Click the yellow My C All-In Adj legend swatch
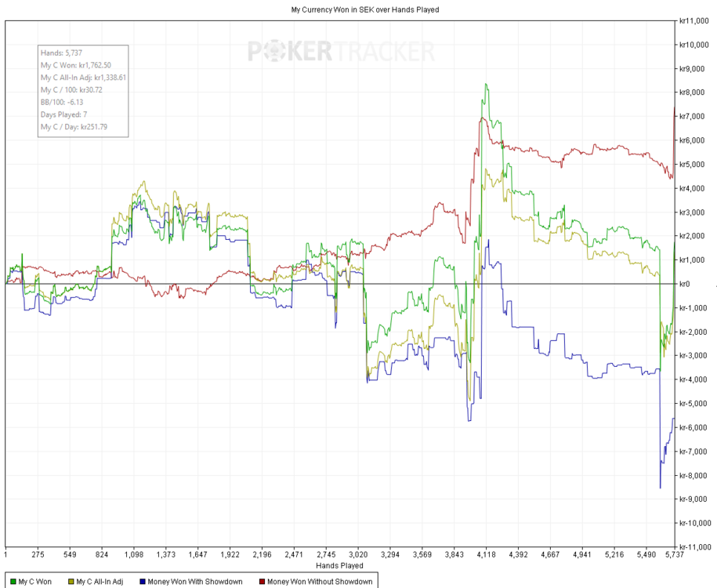The image size is (717, 588). 71,582
